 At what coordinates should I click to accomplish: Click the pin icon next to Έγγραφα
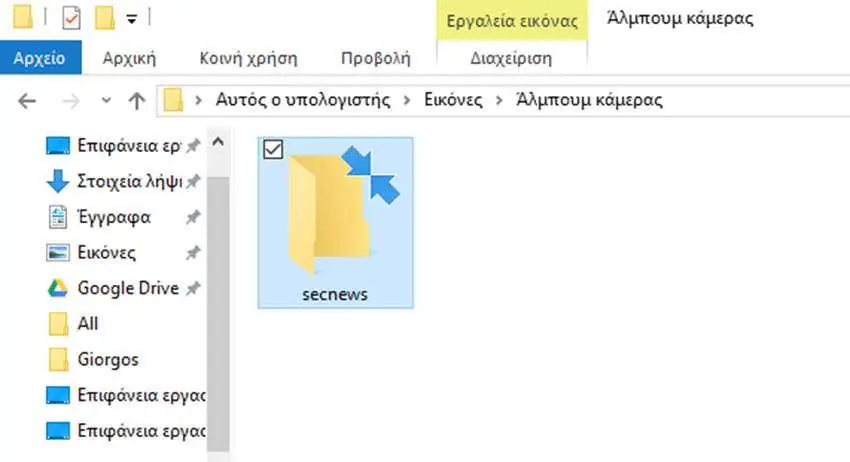pos(192,217)
